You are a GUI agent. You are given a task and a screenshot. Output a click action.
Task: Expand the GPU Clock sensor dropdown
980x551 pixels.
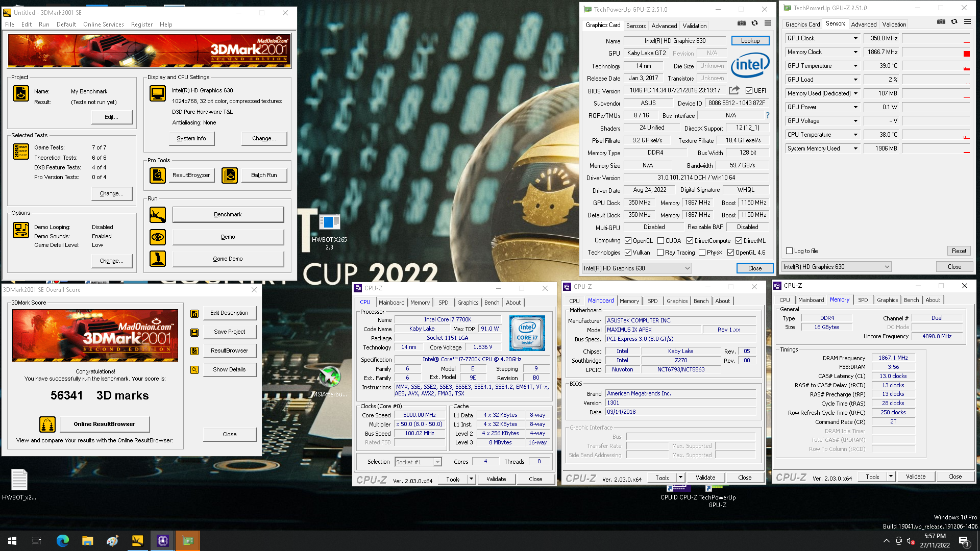[855, 38]
